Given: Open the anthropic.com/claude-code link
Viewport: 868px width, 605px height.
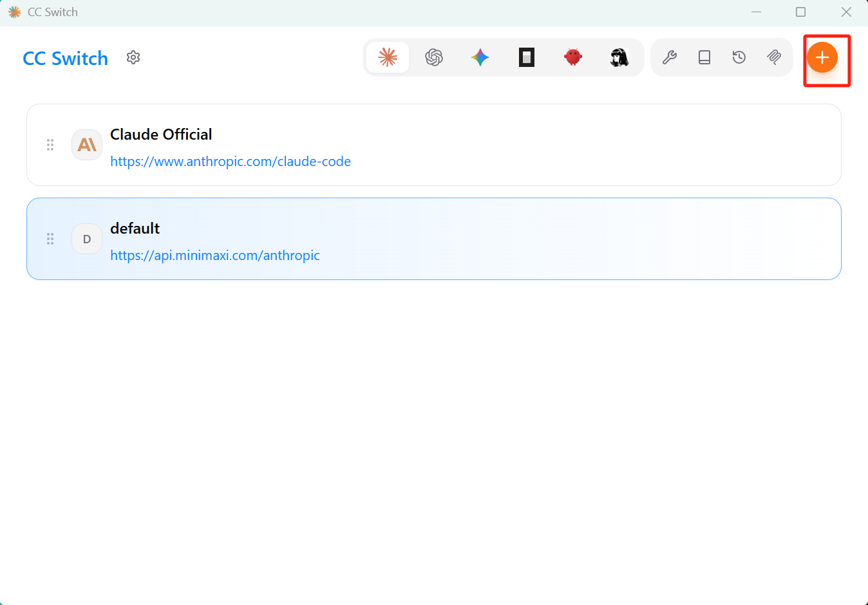Looking at the screenshot, I should pyautogui.click(x=231, y=162).
